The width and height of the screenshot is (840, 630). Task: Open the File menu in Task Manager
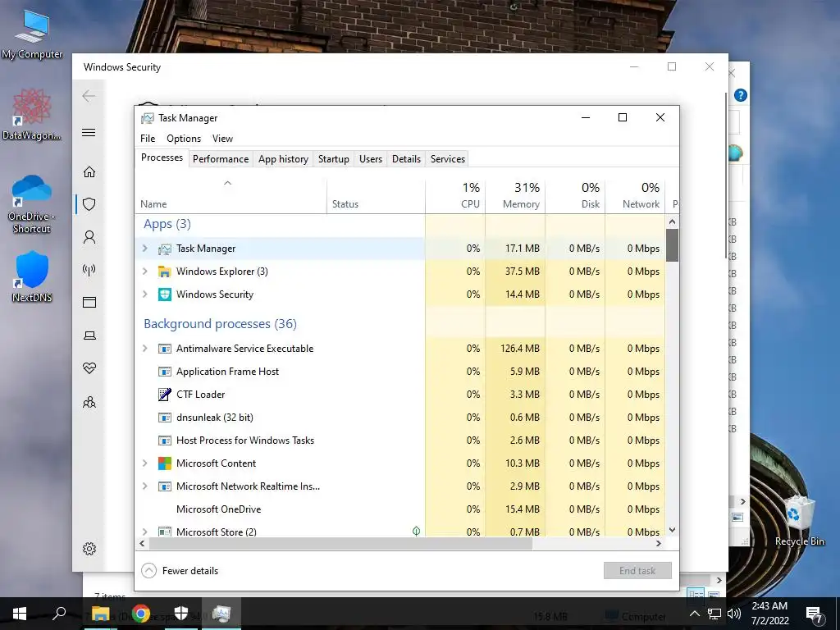[148, 139]
